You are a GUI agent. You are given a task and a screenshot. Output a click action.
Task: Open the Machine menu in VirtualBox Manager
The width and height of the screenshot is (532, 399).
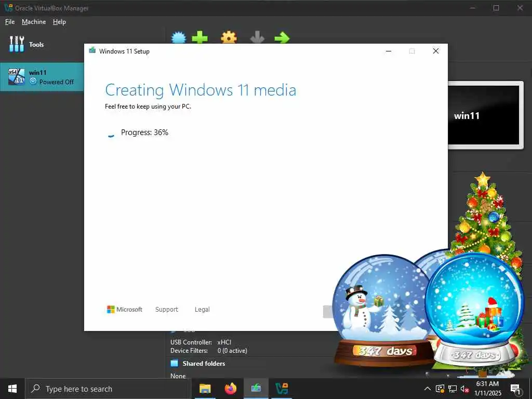[34, 22]
